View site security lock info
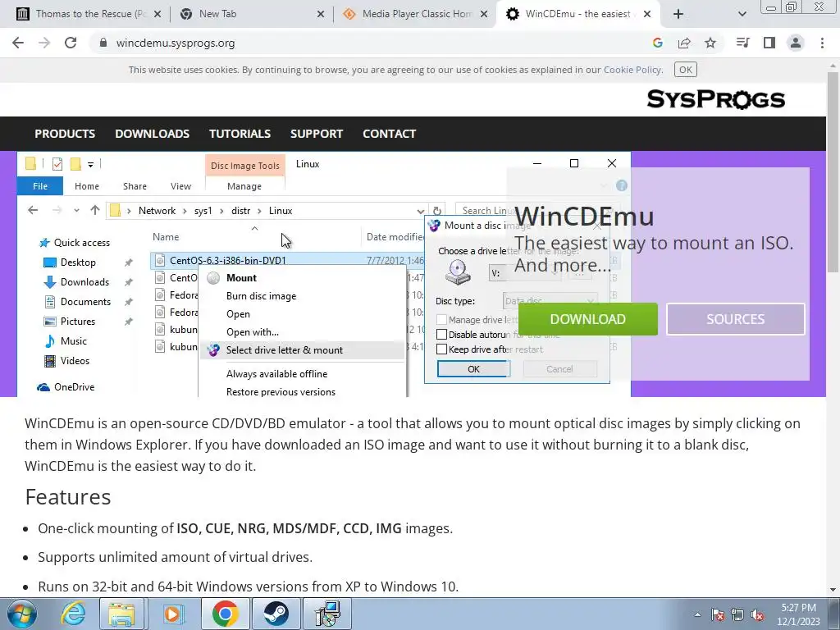Viewport: 840px width, 630px height. pyautogui.click(x=103, y=43)
